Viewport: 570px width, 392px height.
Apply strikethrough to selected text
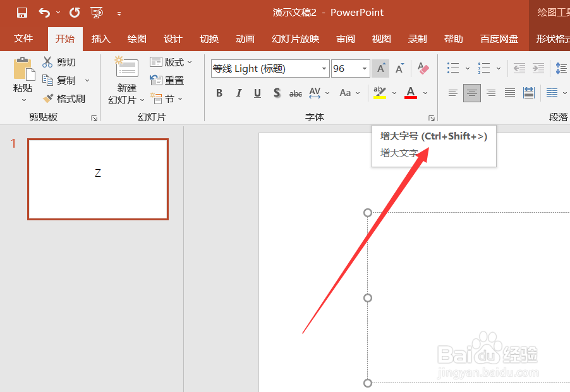(x=295, y=93)
